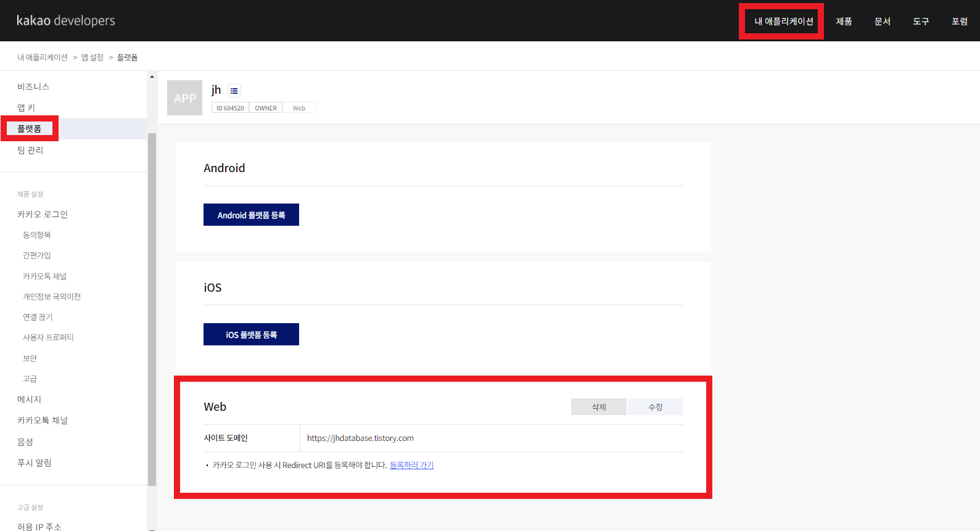Select 메시지 in the sidebar

29,400
